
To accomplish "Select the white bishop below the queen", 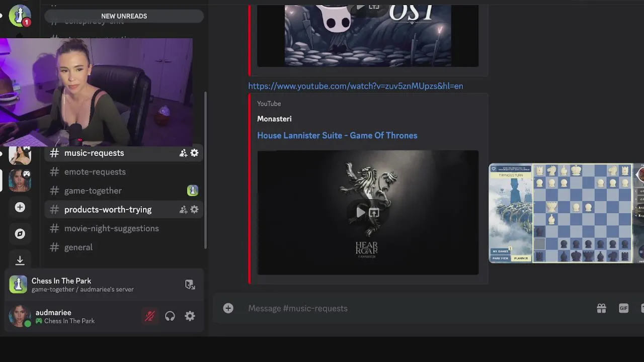I will point(551,220).
